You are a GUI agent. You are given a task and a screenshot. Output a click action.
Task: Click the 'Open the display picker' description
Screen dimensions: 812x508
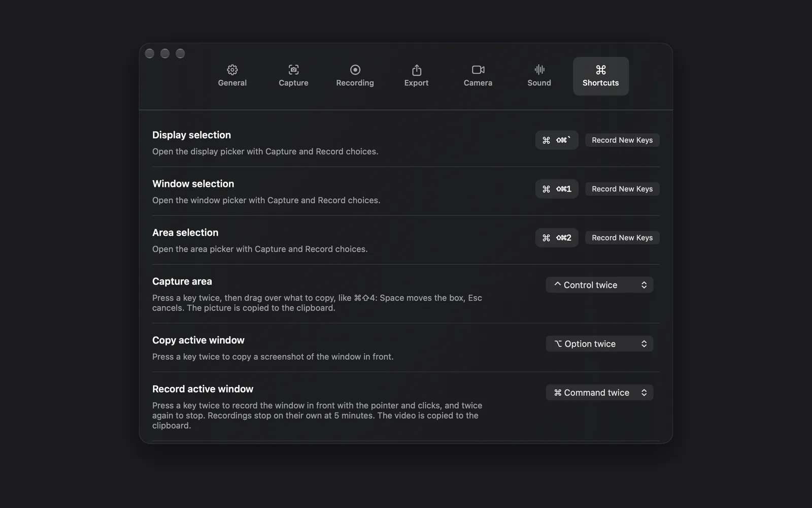click(x=265, y=151)
